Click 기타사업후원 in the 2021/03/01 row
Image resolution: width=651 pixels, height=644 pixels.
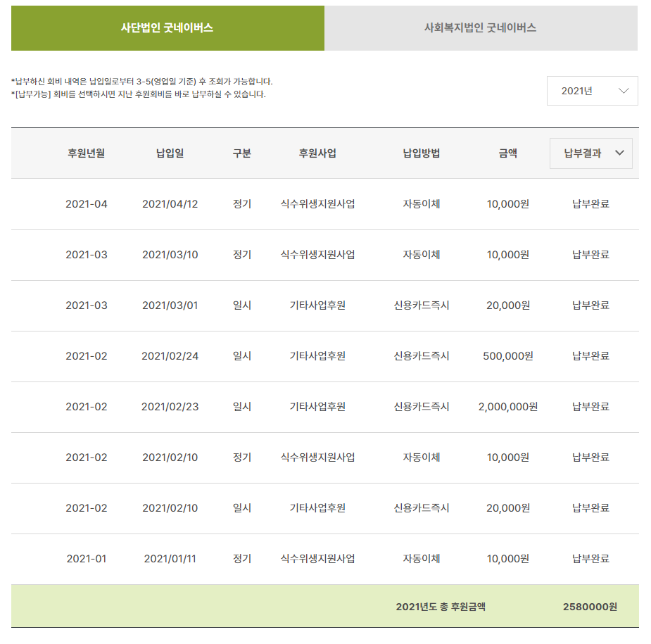[317, 305]
